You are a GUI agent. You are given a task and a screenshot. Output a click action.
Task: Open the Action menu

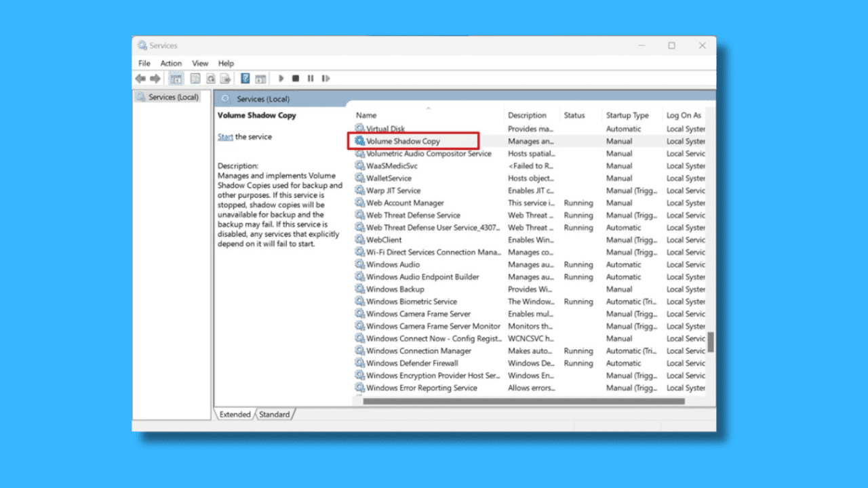click(x=170, y=63)
